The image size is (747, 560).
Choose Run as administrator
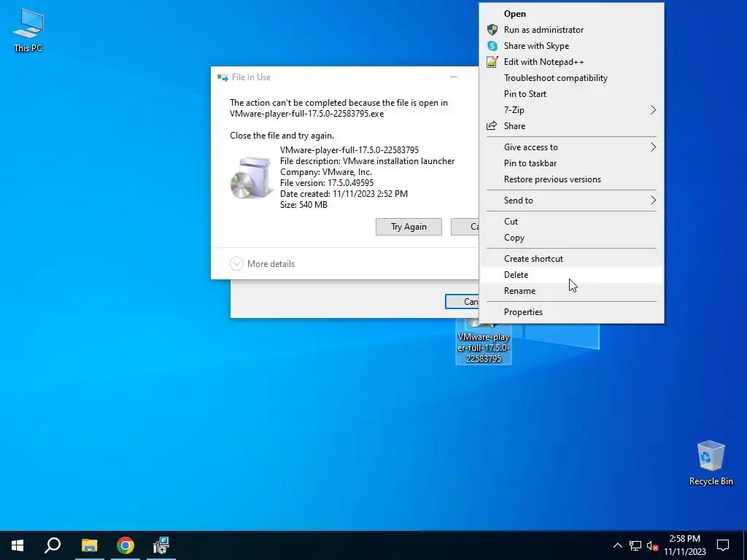click(x=571, y=29)
